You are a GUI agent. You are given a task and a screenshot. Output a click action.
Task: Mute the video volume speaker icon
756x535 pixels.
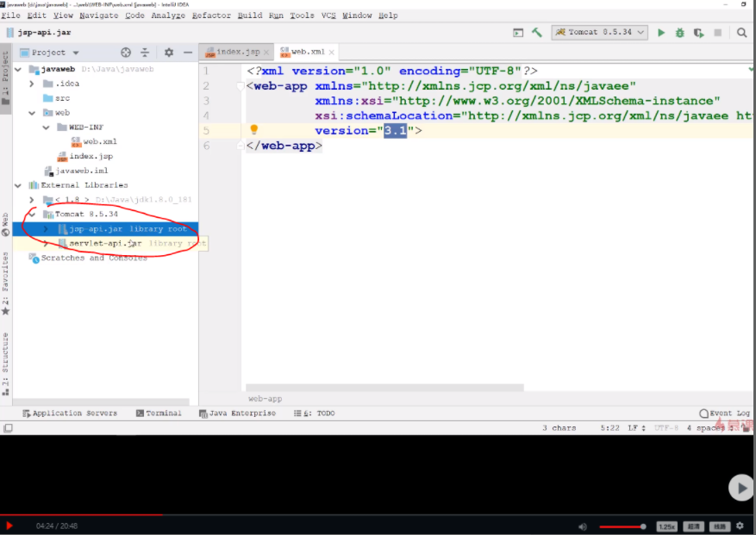point(583,526)
